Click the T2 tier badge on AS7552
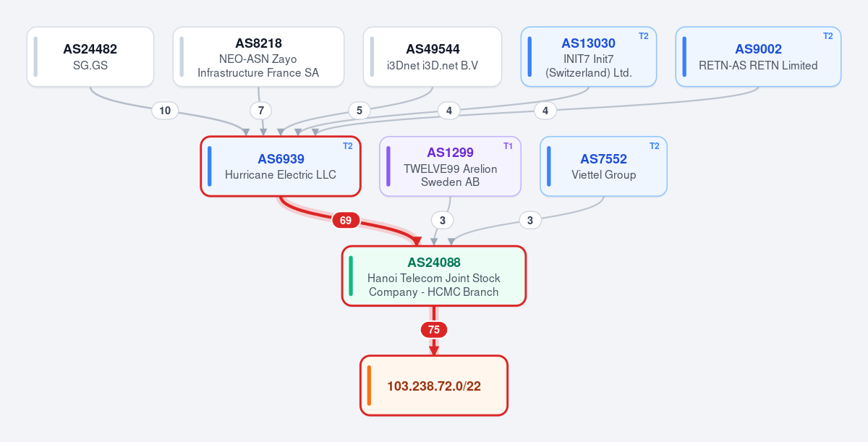 click(654, 146)
